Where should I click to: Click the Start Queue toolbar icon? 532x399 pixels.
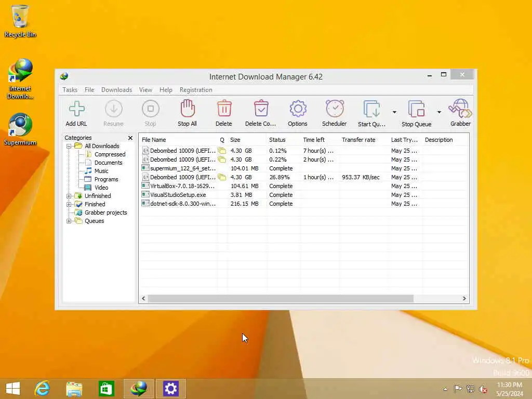[x=371, y=109]
